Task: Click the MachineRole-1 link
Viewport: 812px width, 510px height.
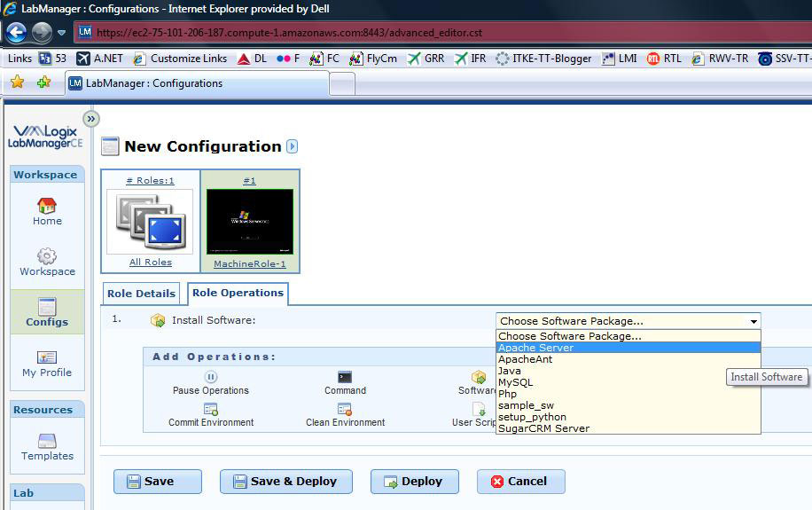Action: tap(250, 263)
